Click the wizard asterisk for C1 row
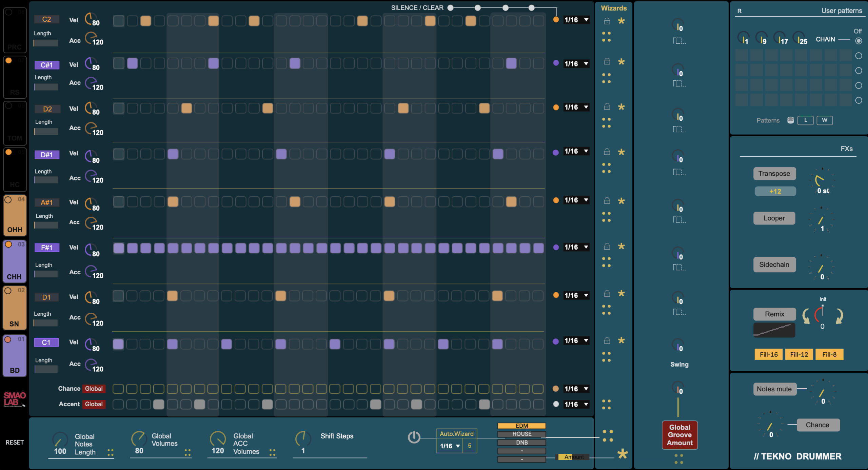This screenshot has height=470, width=868. click(621, 340)
